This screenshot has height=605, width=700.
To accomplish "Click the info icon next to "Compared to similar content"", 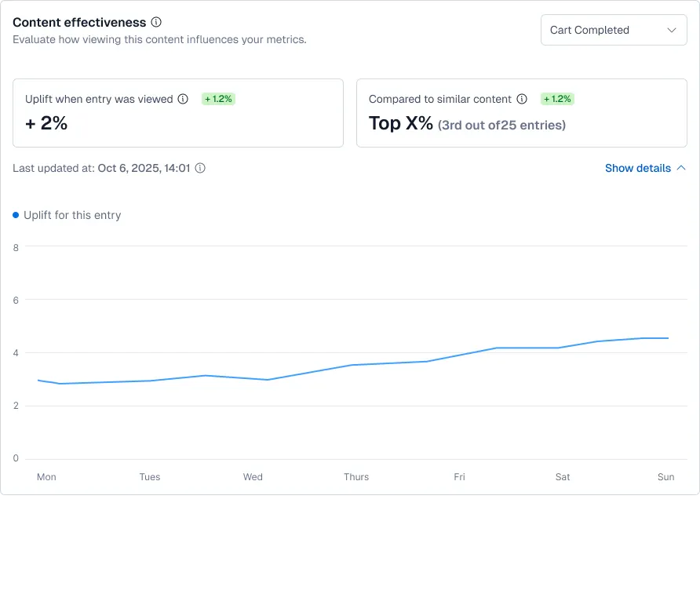I will pos(523,99).
